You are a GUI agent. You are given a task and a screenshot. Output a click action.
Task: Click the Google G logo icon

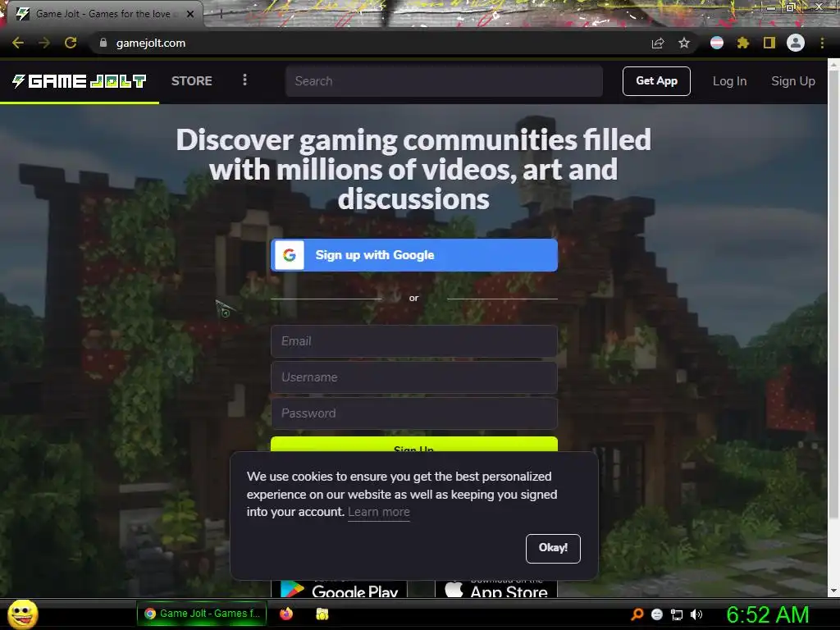tap(290, 255)
